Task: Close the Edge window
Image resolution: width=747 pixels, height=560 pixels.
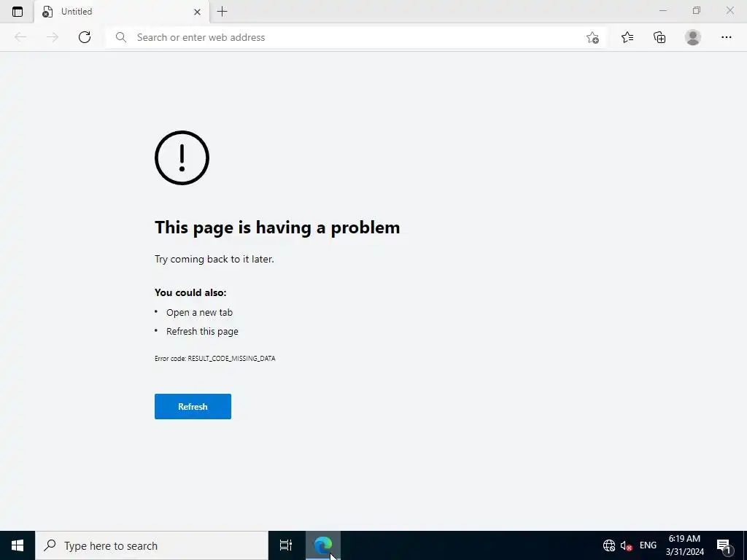Action: coord(729,10)
